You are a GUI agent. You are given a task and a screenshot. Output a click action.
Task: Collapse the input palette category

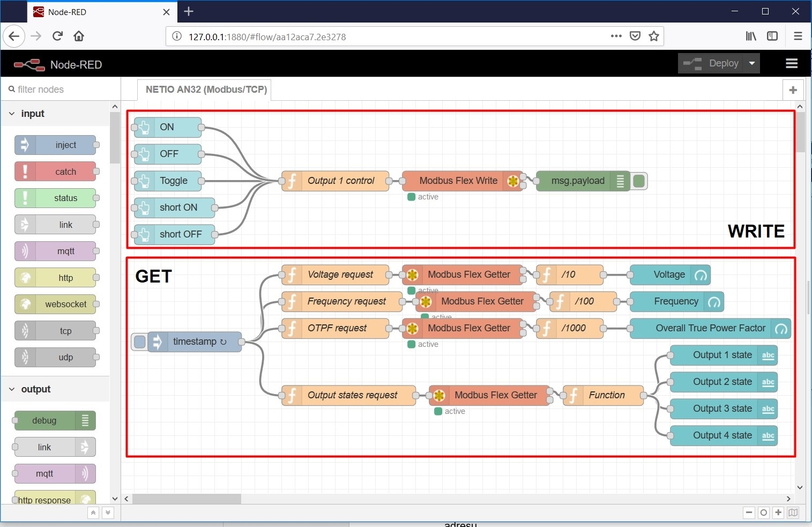[x=55, y=114]
